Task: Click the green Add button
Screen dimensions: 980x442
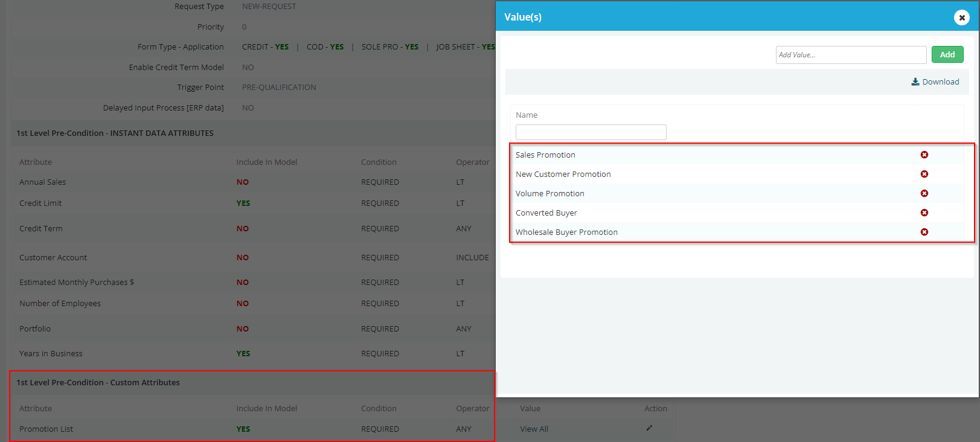Action: point(947,54)
